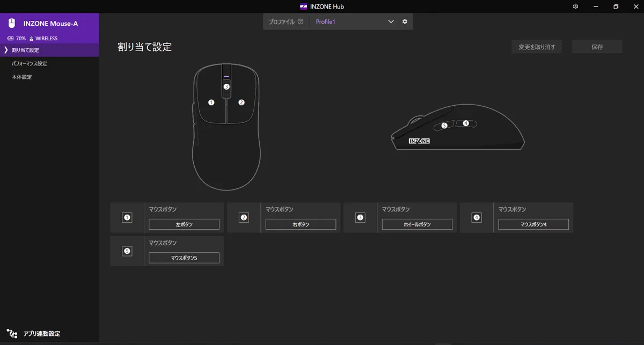This screenshot has height=345, width=644.
Task: Click the number 2 badge in assignment list
Action: click(x=244, y=218)
